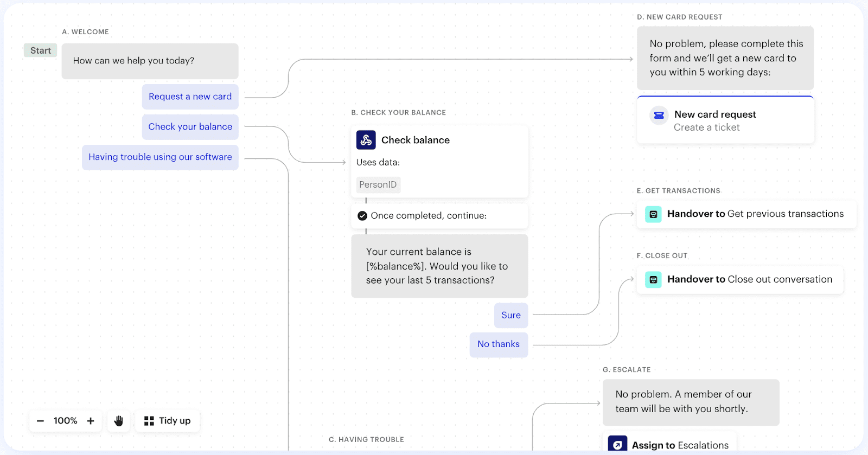Select the No thanks reply button
The width and height of the screenshot is (868, 455).
click(499, 344)
